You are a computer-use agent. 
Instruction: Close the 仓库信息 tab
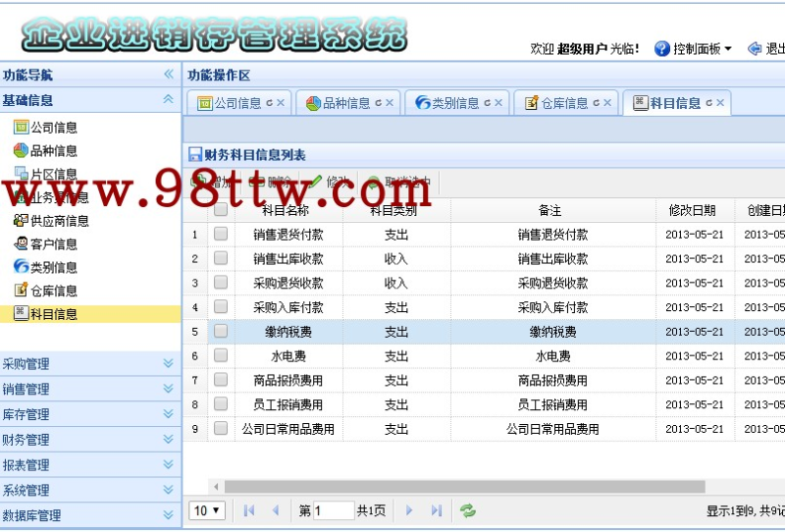coord(607,103)
